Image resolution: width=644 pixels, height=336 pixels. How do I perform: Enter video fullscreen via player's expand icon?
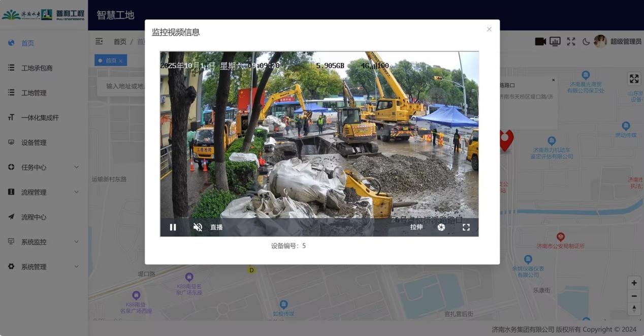[x=466, y=227]
